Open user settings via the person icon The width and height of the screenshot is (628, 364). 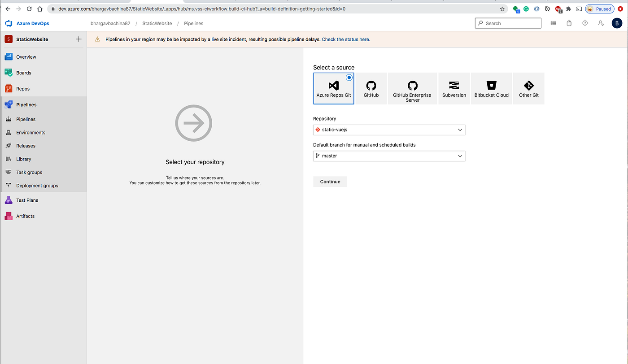tap(600, 23)
